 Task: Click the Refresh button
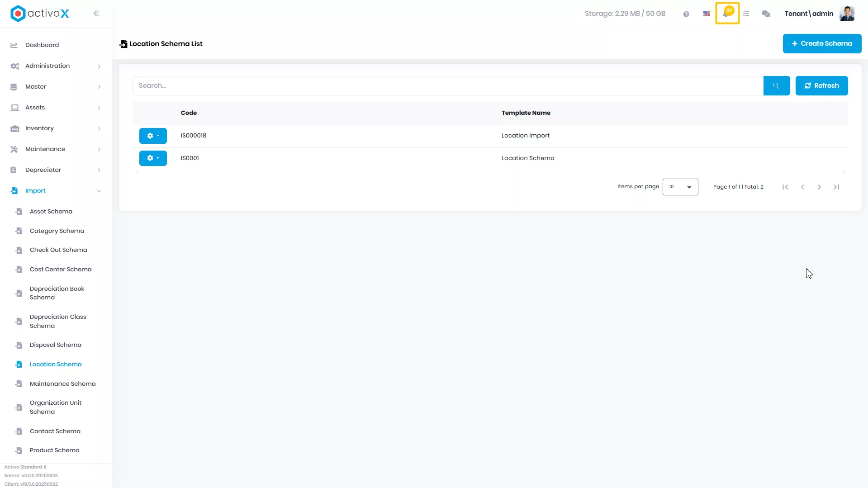(x=821, y=85)
